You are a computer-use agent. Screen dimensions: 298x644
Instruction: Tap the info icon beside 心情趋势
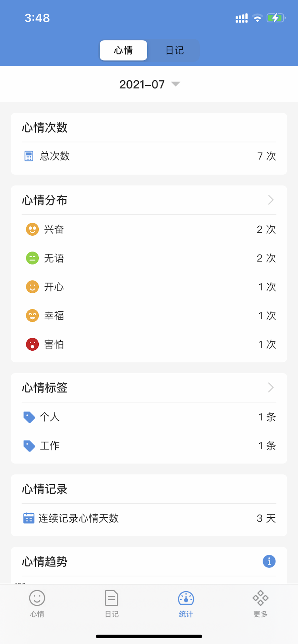click(269, 561)
